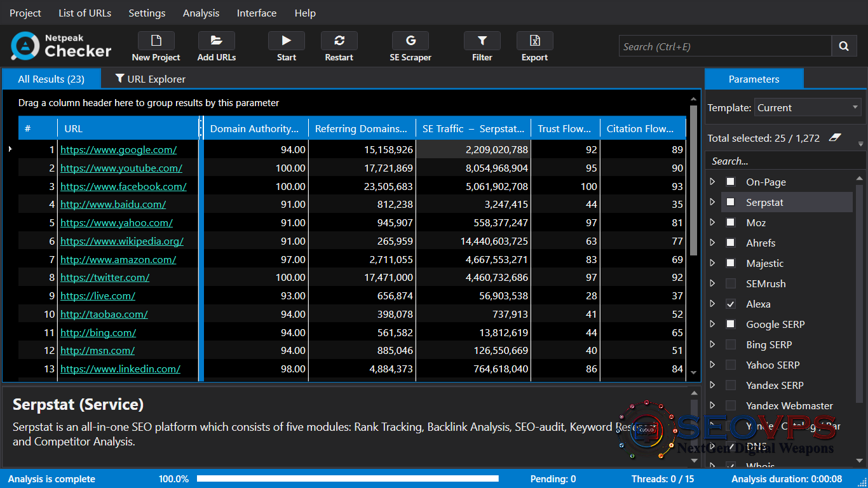Sort by the Citation Flow column header

[643, 128]
